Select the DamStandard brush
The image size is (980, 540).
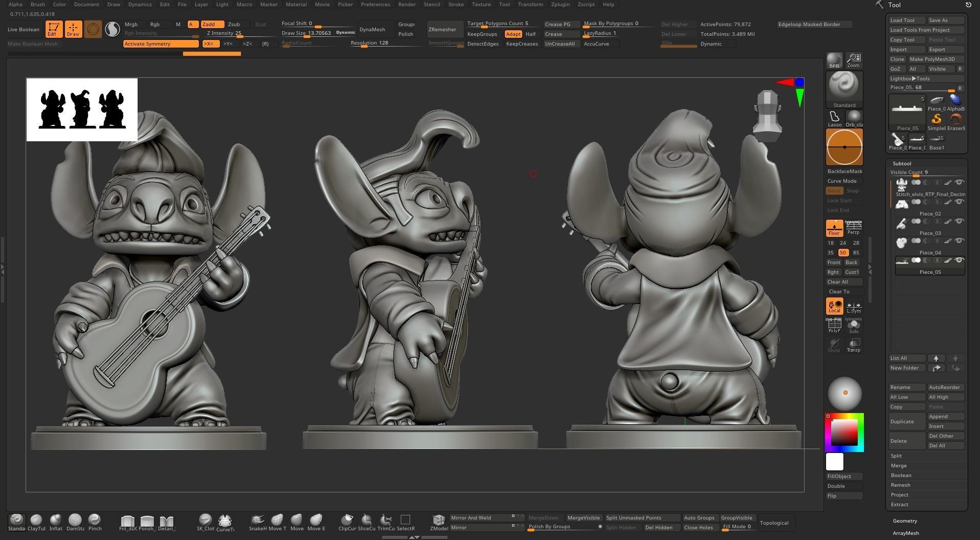click(x=75, y=522)
